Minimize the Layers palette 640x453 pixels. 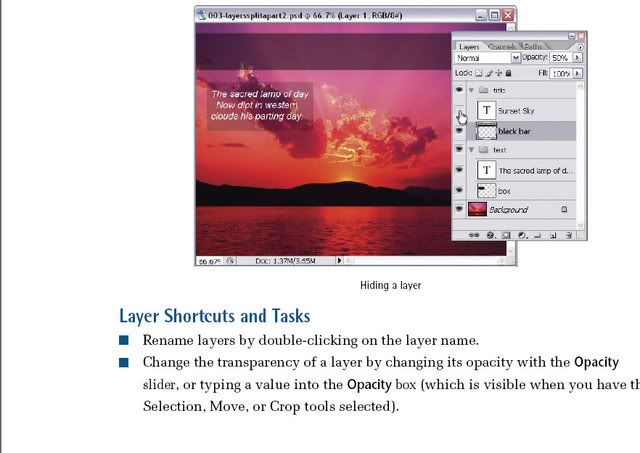571,36
